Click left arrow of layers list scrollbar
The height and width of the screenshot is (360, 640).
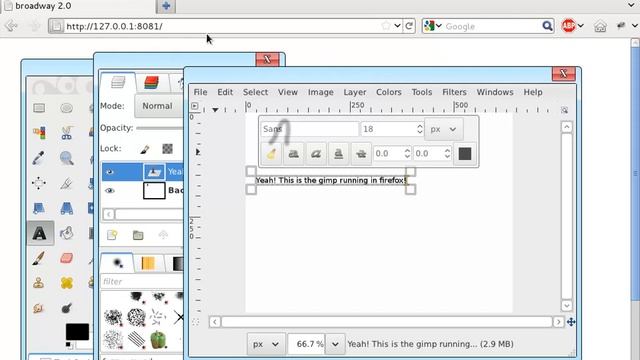click(x=109, y=214)
